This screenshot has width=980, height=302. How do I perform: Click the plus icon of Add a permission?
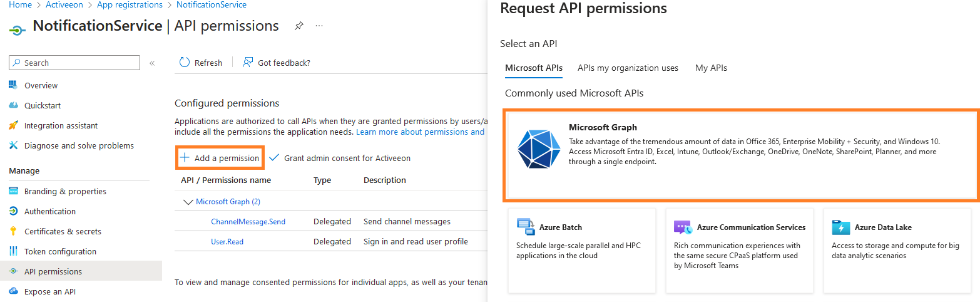coord(185,158)
